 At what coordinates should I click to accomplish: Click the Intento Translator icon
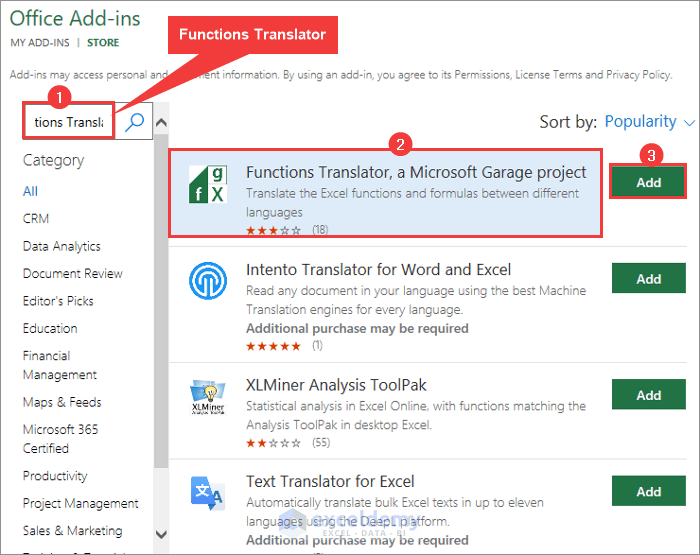tap(208, 282)
